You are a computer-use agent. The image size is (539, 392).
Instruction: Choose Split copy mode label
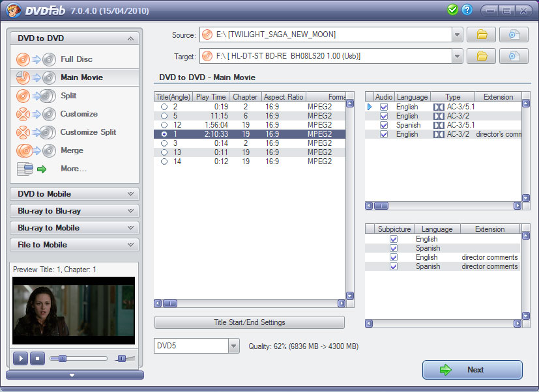[x=68, y=96]
